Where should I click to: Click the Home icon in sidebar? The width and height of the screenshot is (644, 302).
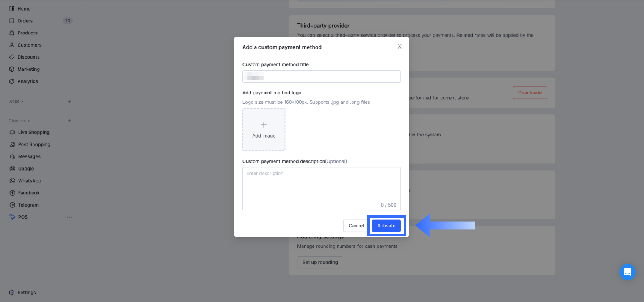coord(12,9)
